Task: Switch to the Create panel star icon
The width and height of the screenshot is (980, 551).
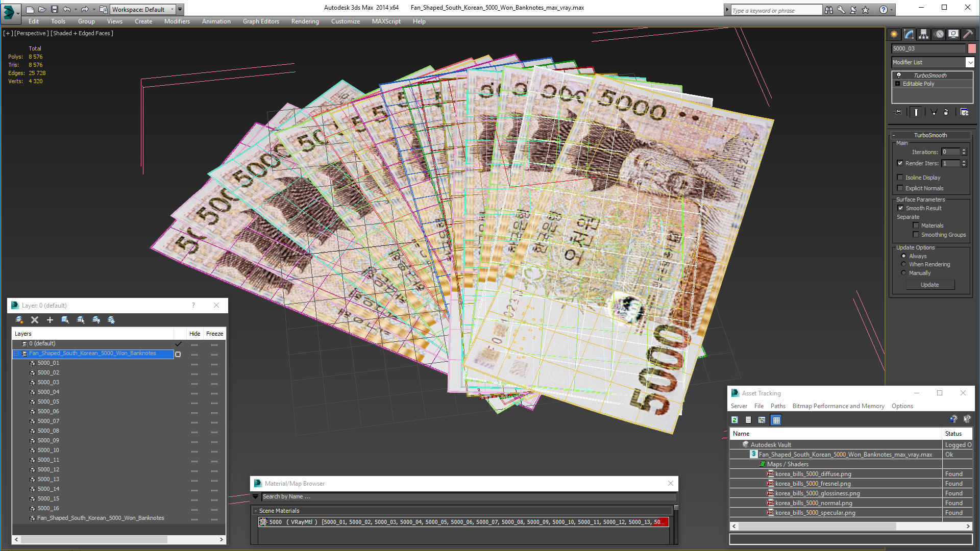Action: pos(894,34)
